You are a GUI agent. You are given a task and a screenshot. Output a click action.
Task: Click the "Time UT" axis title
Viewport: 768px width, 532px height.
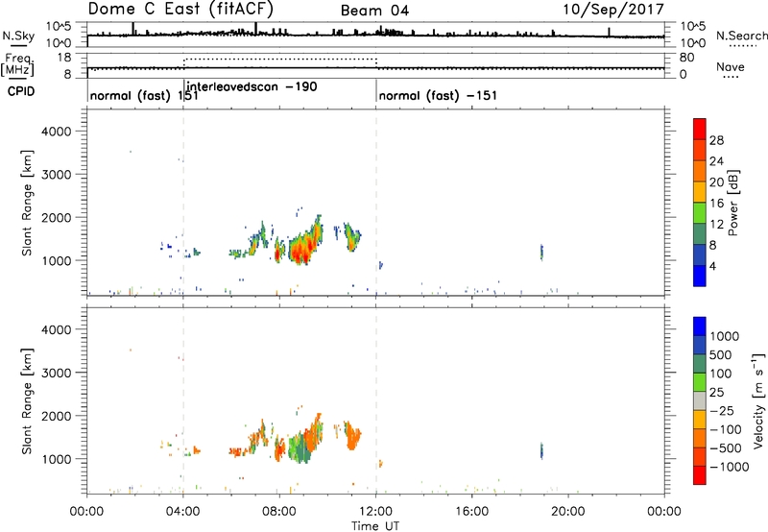375,526
